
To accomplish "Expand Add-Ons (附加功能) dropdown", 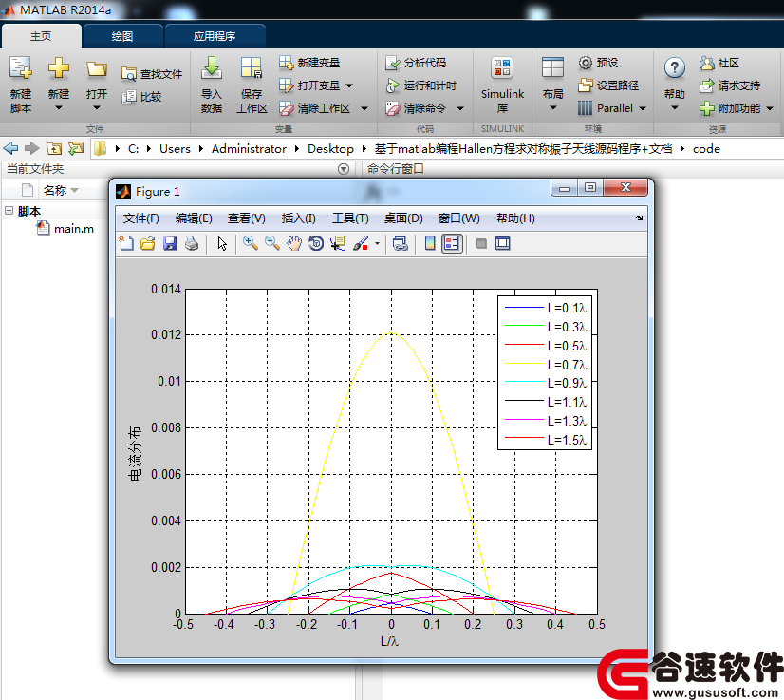I will 770,108.
